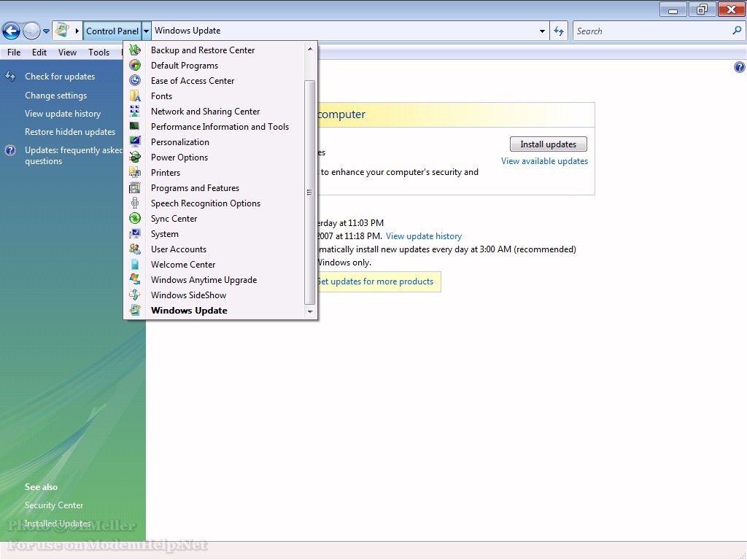Click Performance Information and Tools icon

click(135, 126)
